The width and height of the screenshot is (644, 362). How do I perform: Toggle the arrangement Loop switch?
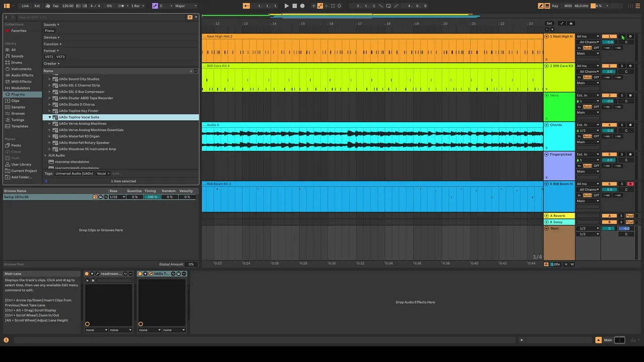(x=388, y=6)
